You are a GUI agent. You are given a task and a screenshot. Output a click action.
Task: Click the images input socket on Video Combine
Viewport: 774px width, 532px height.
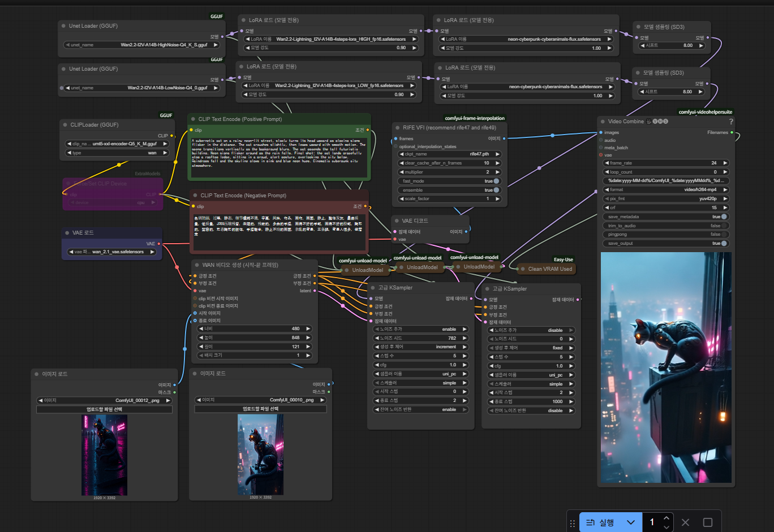coord(601,133)
